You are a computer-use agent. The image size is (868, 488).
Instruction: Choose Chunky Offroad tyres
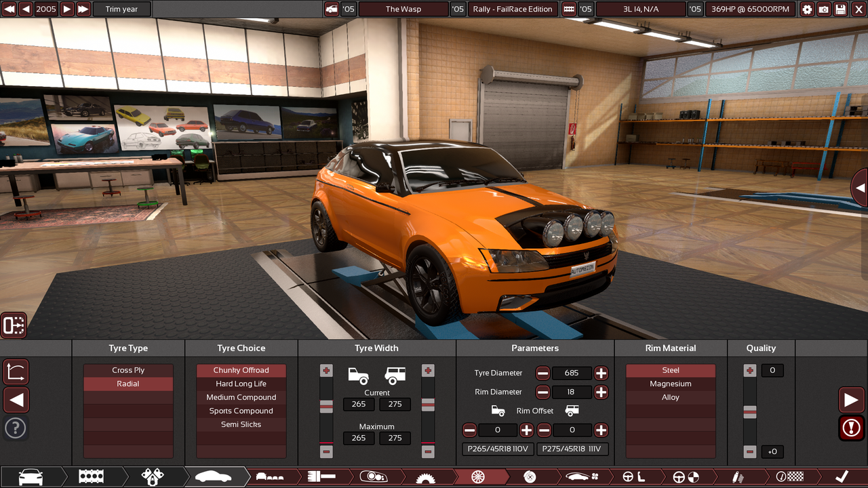tap(241, 370)
